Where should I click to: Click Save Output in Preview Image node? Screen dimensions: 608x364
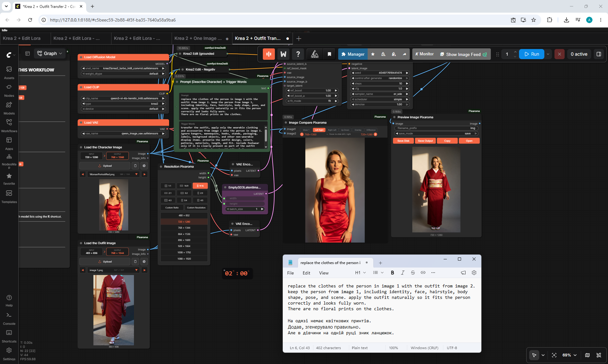tap(425, 141)
